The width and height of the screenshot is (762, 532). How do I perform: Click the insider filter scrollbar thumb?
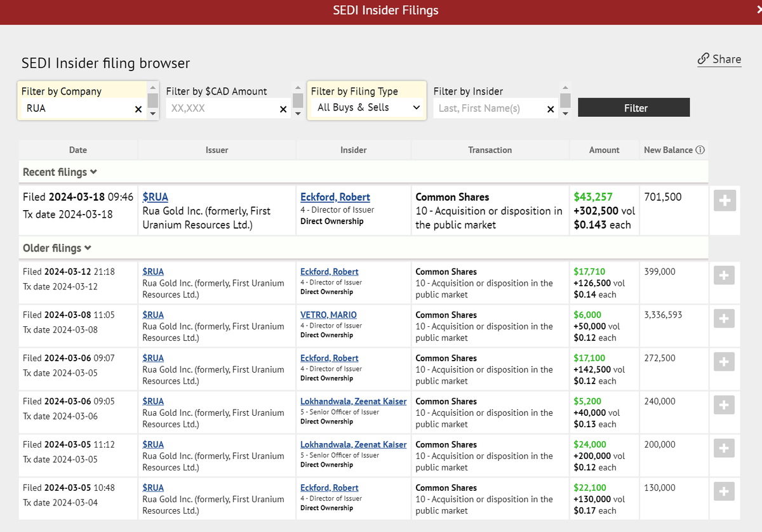[x=565, y=100]
